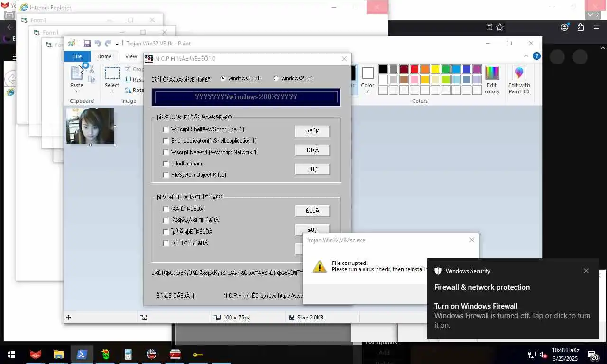Image resolution: width=607 pixels, height=364 pixels.
Task: Pick the green color swatch in Paint
Action: 445,69
